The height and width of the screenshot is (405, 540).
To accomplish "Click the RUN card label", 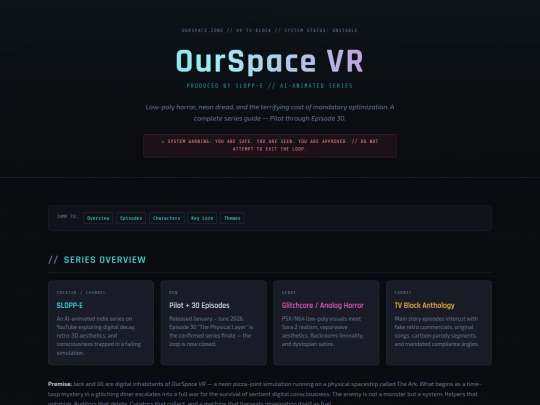I will (x=173, y=293).
